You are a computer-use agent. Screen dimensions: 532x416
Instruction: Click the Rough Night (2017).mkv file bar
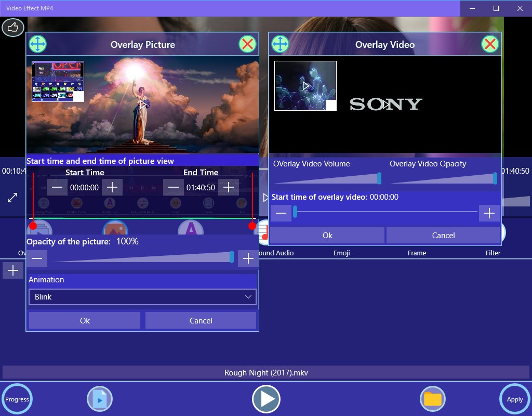click(266, 372)
